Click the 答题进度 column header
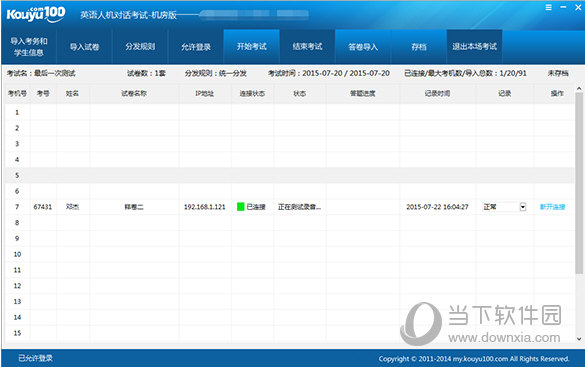Viewport: 585px width, 367px height. [363, 93]
